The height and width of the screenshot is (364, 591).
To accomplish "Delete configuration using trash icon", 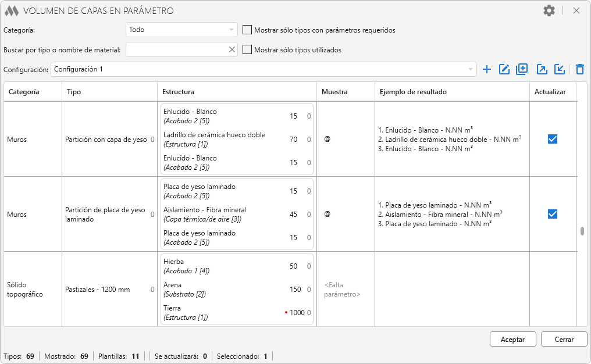I will click(x=579, y=70).
